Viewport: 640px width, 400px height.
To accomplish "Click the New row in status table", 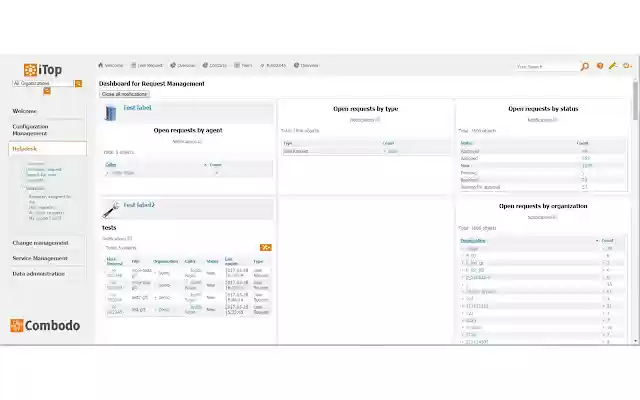I will pos(542,166).
